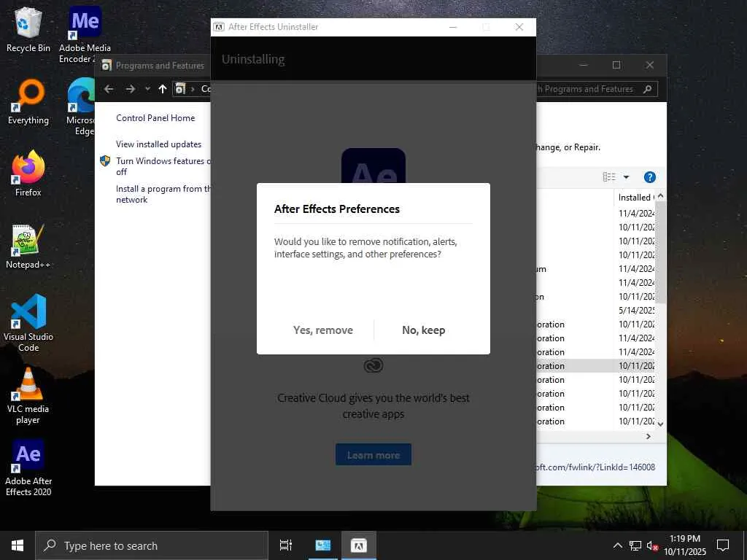The height and width of the screenshot is (560, 747).
Task: Click the Learn more button in the uninstaller
Action: [x=373, y=455]
